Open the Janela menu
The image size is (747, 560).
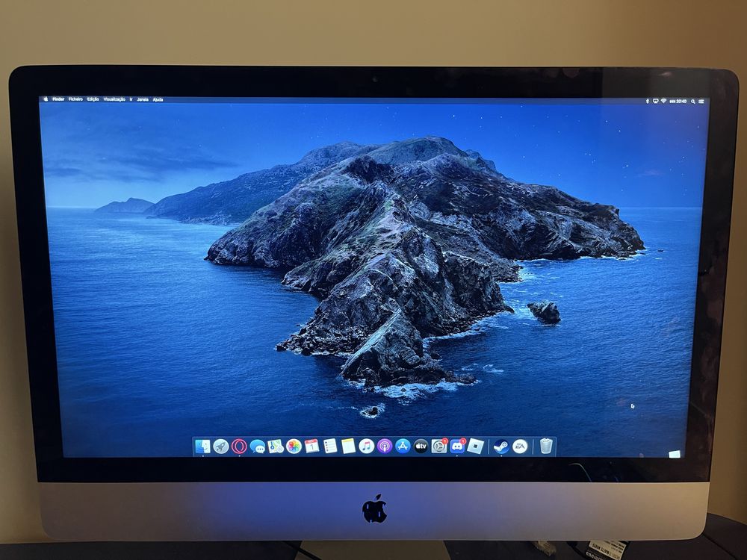(143, 99)
